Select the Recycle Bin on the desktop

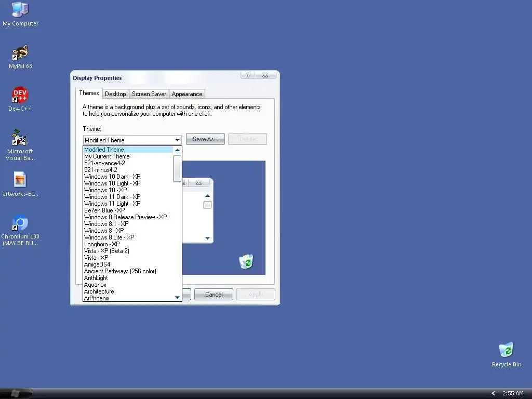coord(507,354)
